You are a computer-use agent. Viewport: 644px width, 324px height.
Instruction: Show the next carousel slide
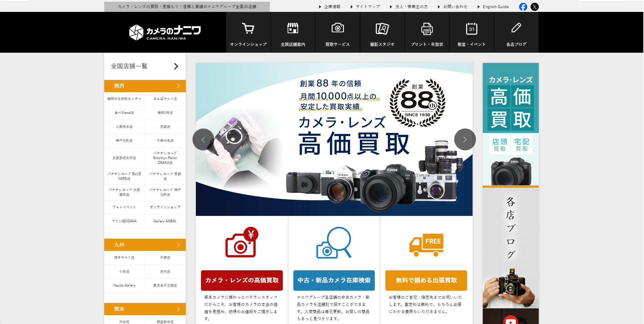[465, 139]
